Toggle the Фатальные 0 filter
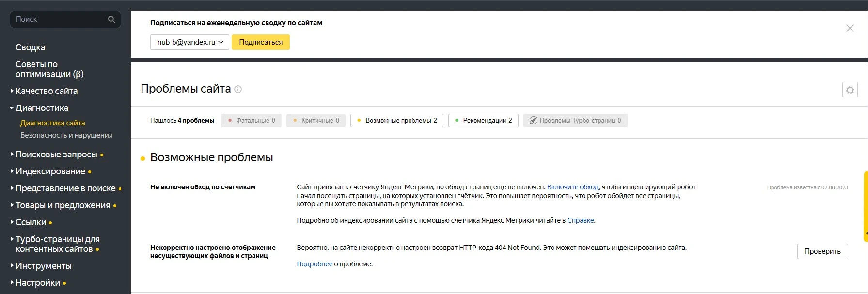This screenshot has width=868, height=294. 252,121
